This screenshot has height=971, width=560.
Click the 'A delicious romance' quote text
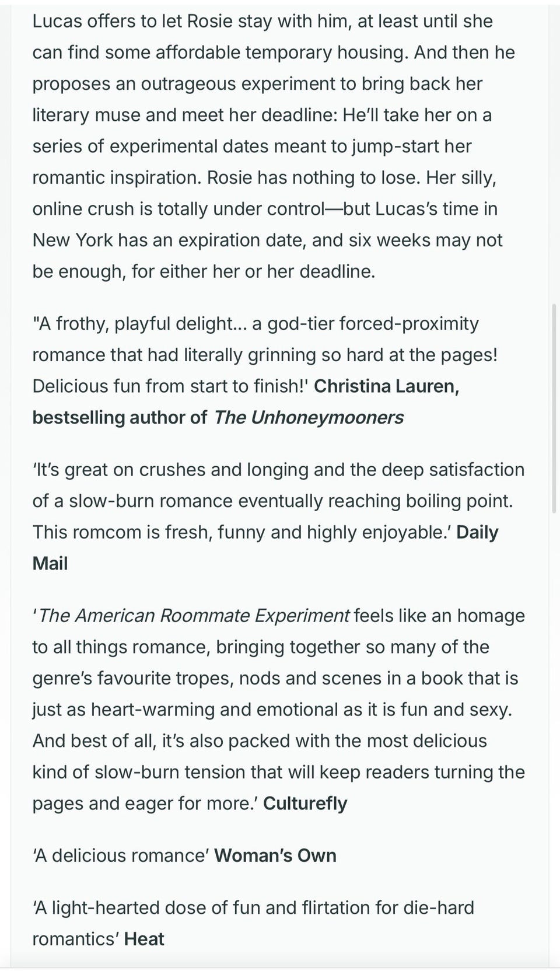click(x=121, y=855)
